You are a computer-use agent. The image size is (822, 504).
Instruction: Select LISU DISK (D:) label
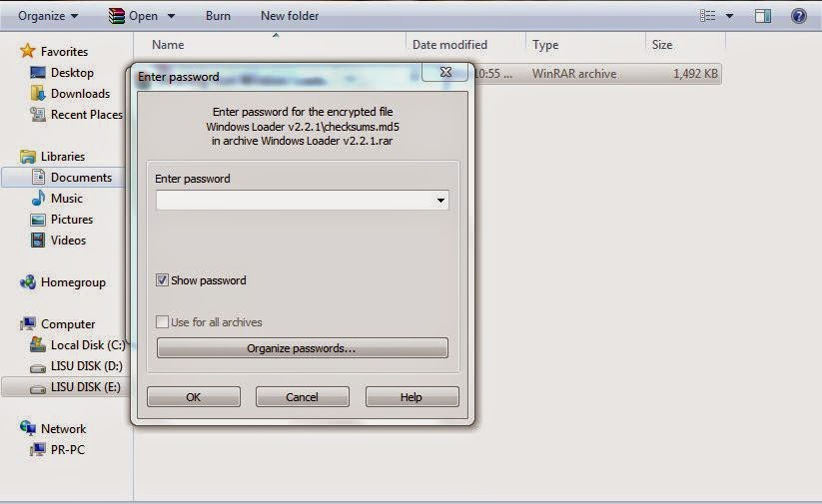point(87,365)
